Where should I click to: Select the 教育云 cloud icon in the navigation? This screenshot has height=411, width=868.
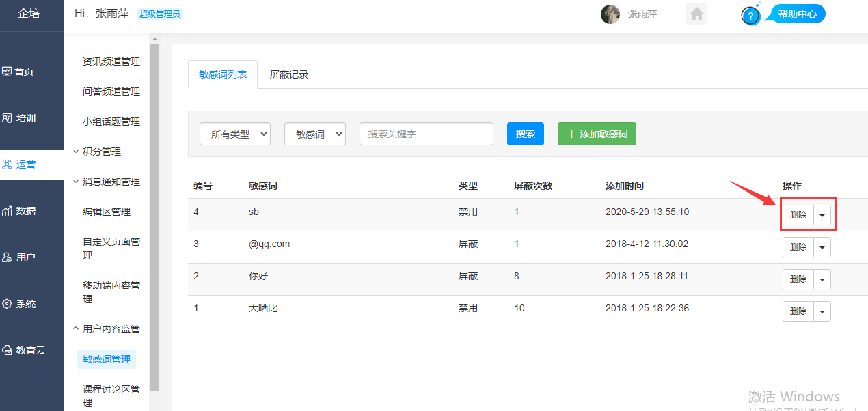click(x=7, y=350)
